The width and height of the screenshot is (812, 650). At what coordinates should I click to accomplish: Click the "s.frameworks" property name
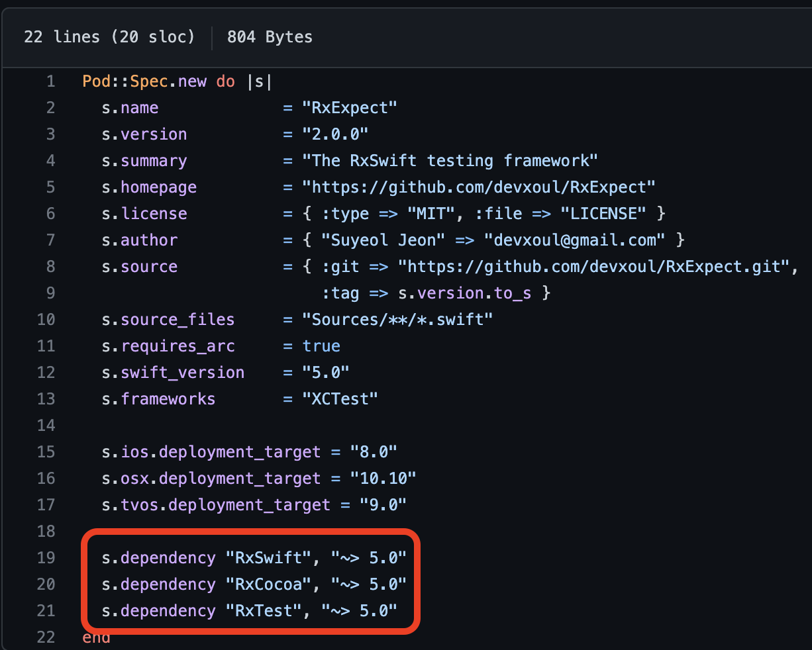[158, 399]
